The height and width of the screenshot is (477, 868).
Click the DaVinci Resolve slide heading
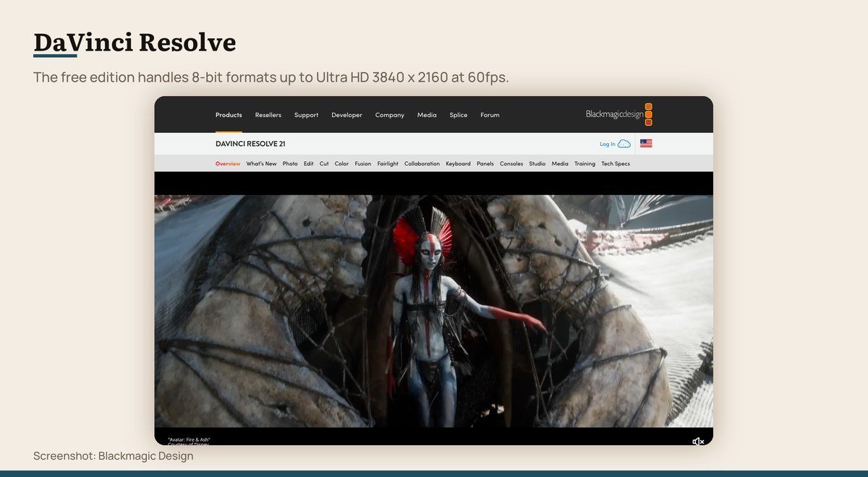[x=135, y=42]
